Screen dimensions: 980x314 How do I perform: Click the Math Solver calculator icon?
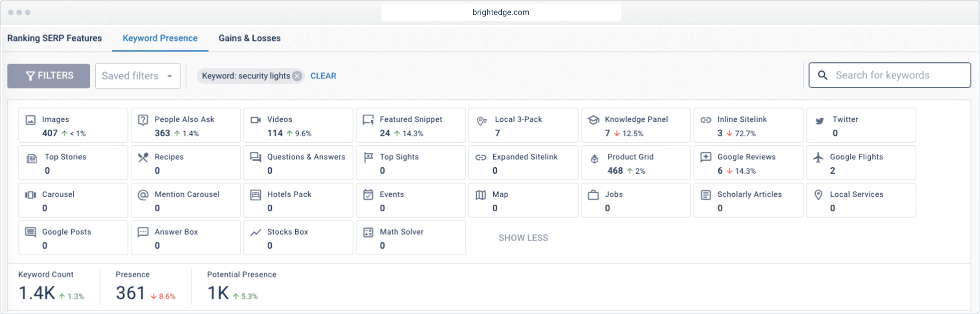coord(368,232)
